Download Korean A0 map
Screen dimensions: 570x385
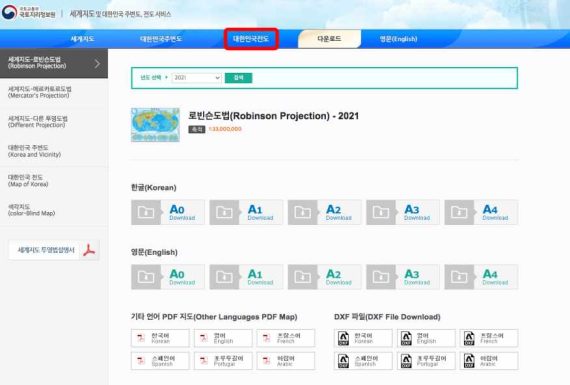(x=168, y=212)
